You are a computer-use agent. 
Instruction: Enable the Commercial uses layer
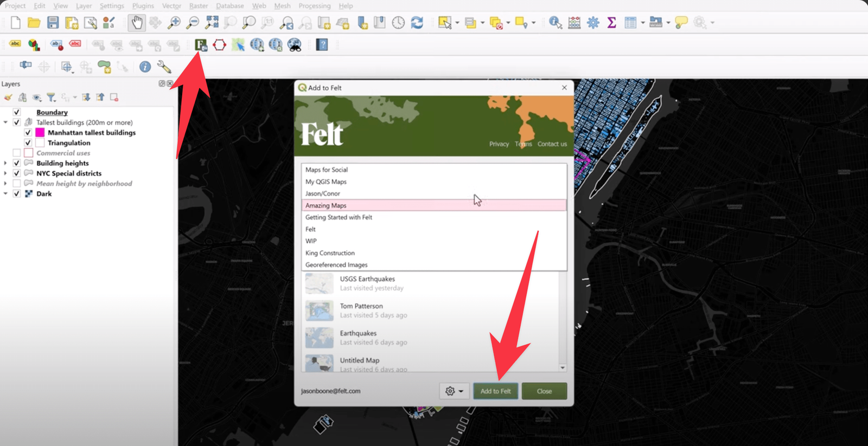pyautogui.click(x=17, y=153)
